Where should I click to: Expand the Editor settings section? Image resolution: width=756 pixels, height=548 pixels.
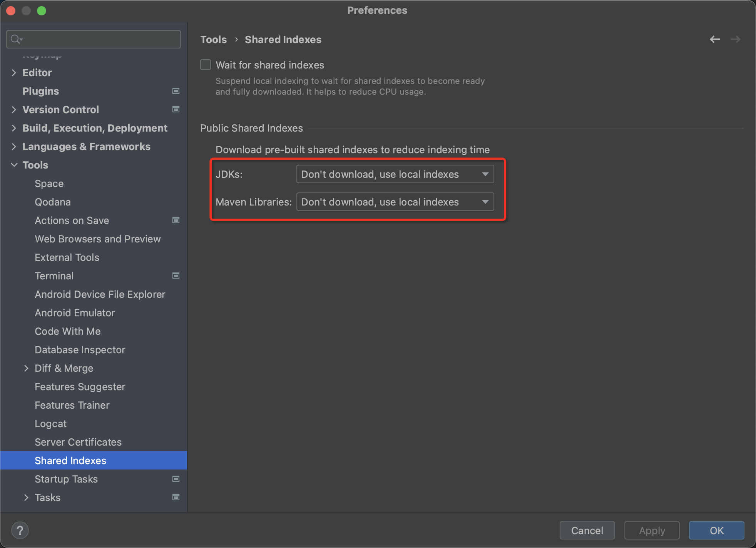point(14,73)
